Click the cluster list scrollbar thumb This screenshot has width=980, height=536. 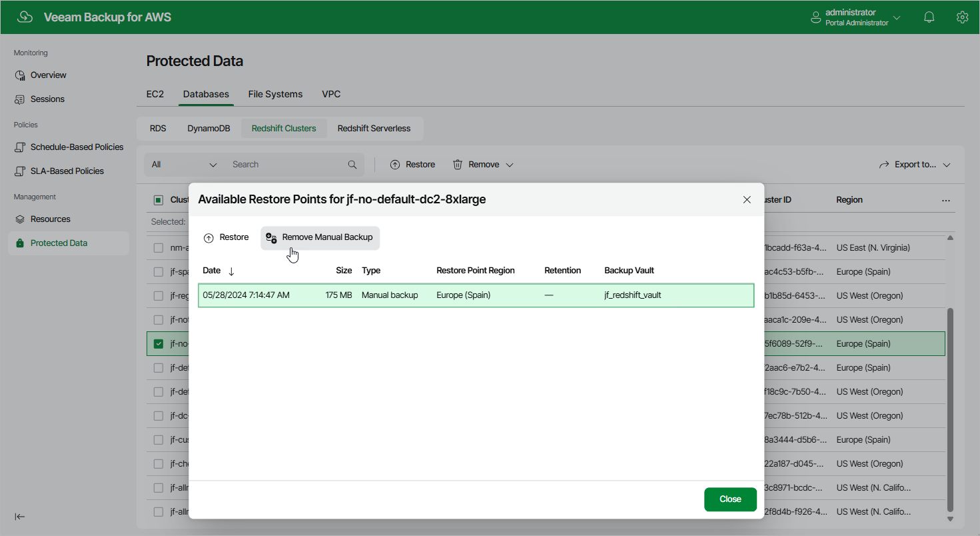pos(950,410)
